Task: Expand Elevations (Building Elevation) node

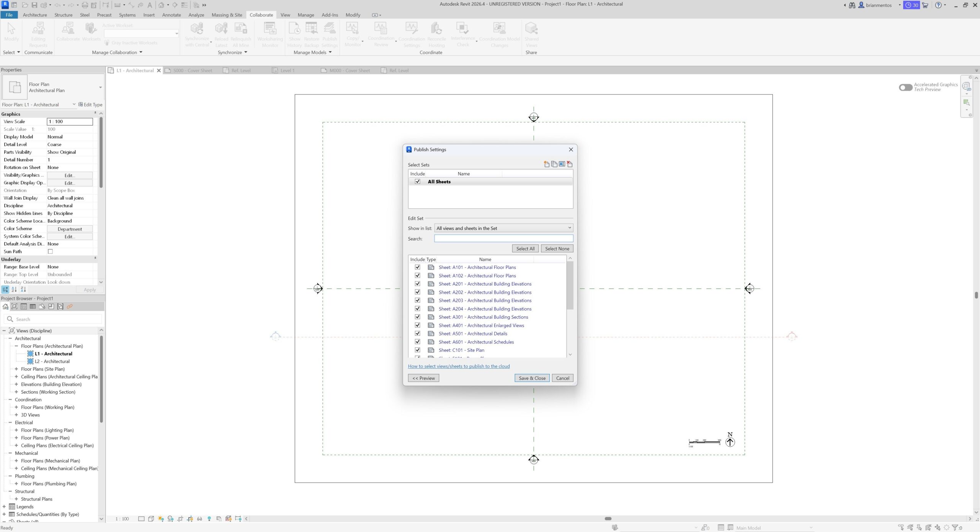Action: pos(16,384)
